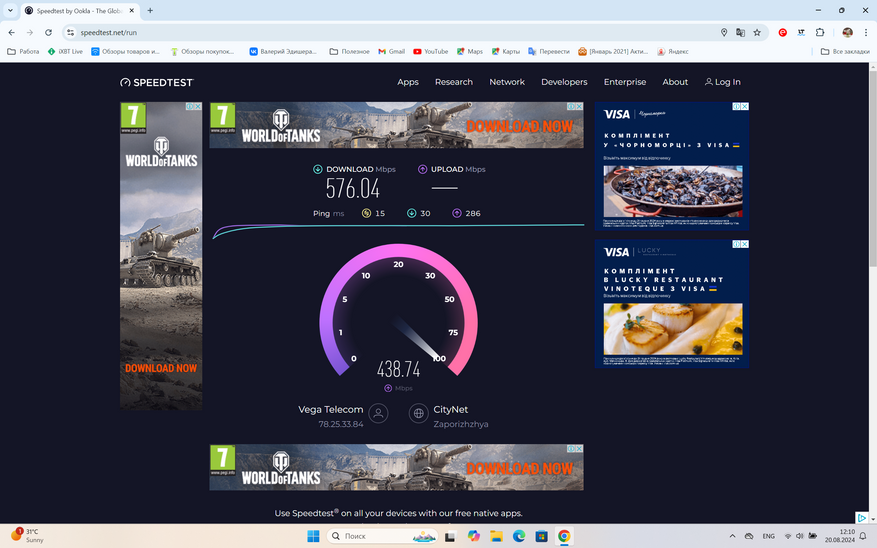Open File Explorer from the taskbar
The height and width of the screenshot is (548, 877).
coord(496,536)
